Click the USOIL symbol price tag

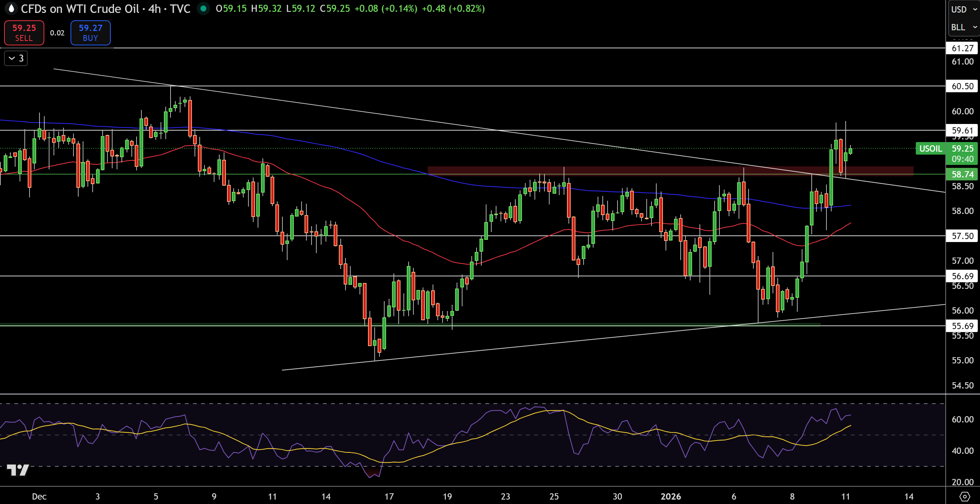click(x=931, y=148)
